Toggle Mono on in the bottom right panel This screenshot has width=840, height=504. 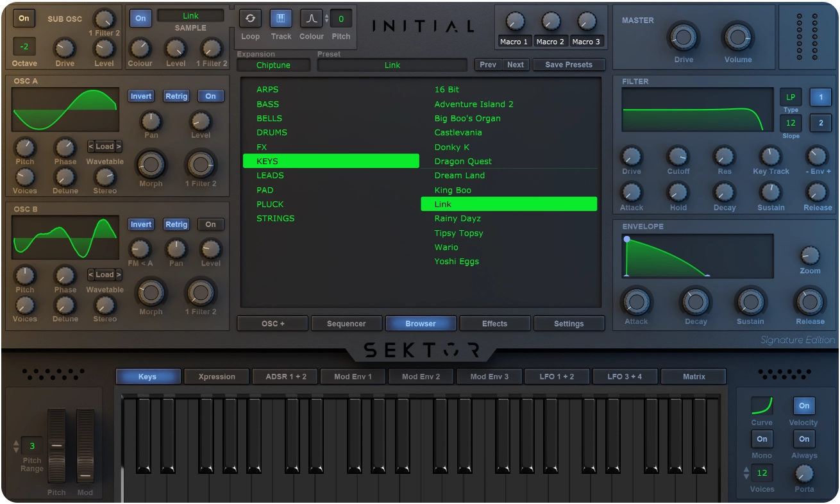pyautogui.click(x=762, y=439)
